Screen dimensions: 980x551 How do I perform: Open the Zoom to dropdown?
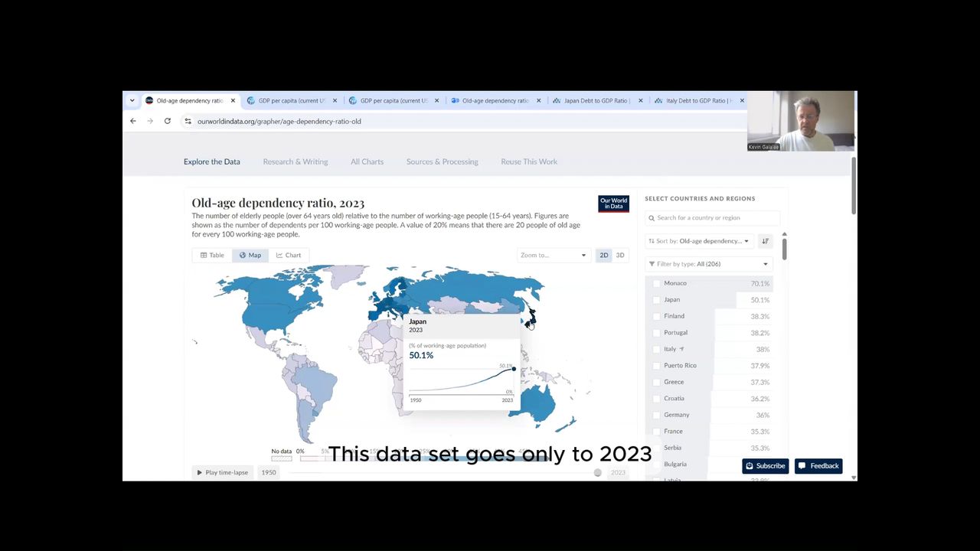[x=553, y=255]
